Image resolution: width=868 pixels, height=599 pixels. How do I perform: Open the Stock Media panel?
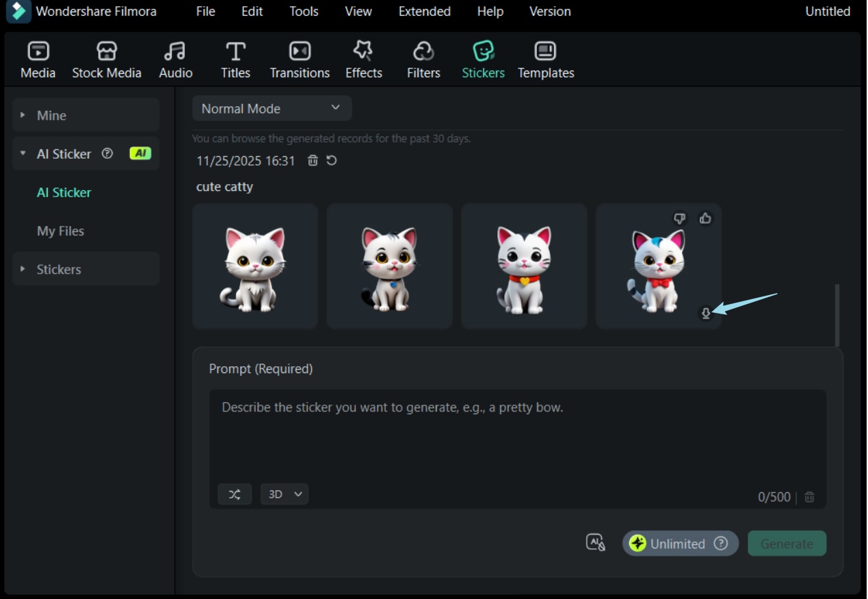107,60
